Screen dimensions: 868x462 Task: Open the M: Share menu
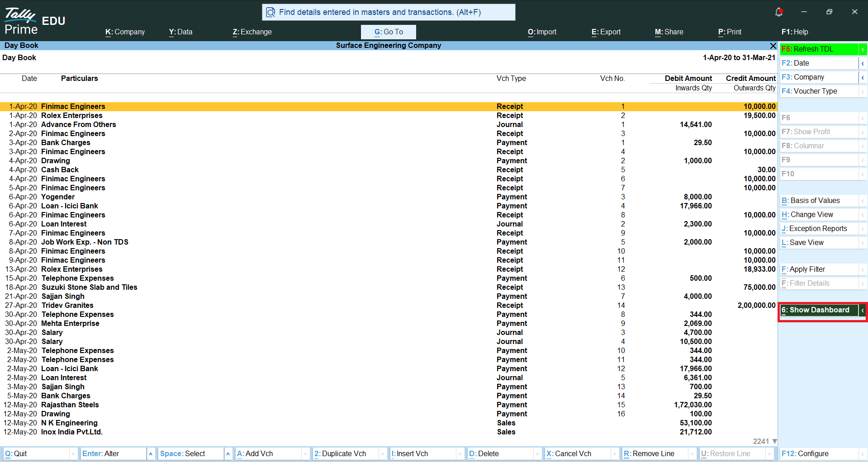point(669,32)
